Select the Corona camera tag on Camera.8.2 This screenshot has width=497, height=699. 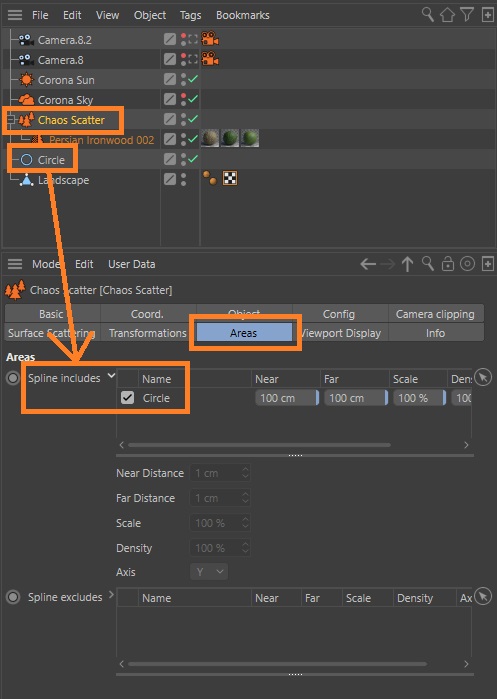[x=210, y=39]
